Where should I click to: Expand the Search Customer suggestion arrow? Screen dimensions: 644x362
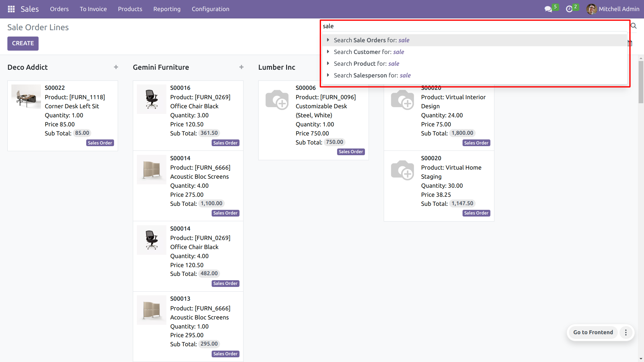(x=328, y=52)
